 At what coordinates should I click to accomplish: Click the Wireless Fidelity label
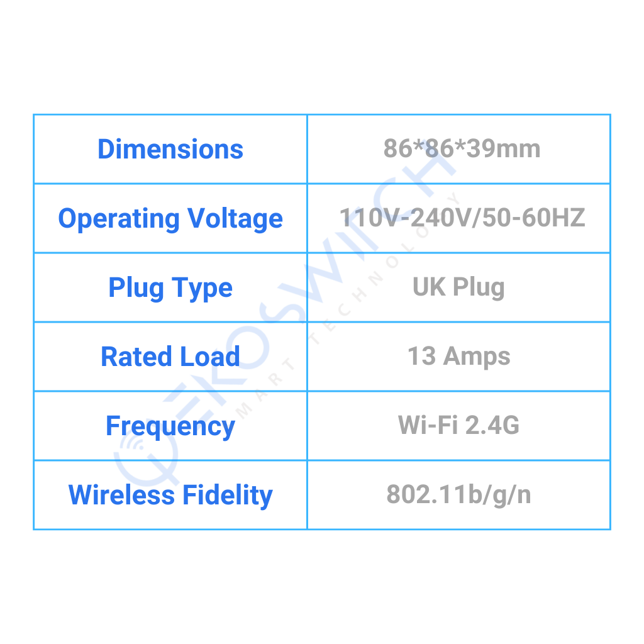[x=170, y=496]
